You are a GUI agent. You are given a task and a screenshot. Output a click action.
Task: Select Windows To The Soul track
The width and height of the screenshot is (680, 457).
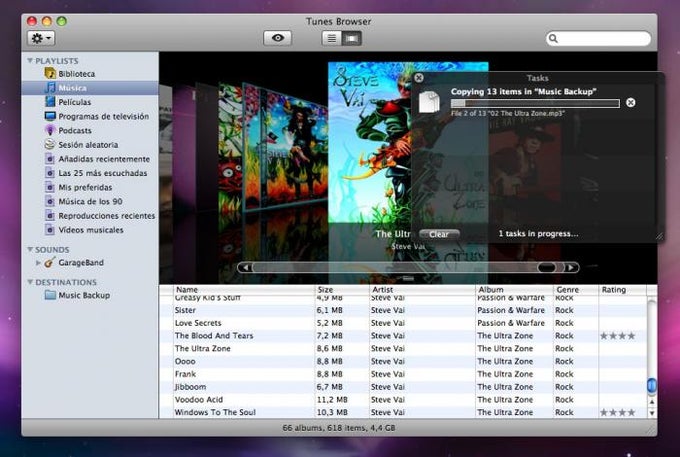215,412
